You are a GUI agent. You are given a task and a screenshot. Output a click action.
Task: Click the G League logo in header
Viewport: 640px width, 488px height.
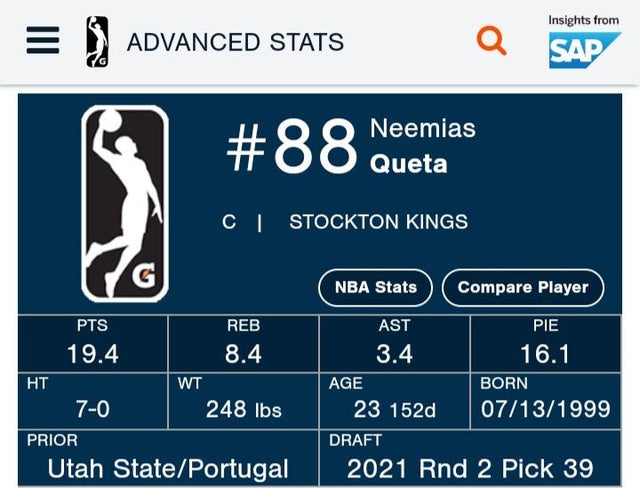[97, 42]
